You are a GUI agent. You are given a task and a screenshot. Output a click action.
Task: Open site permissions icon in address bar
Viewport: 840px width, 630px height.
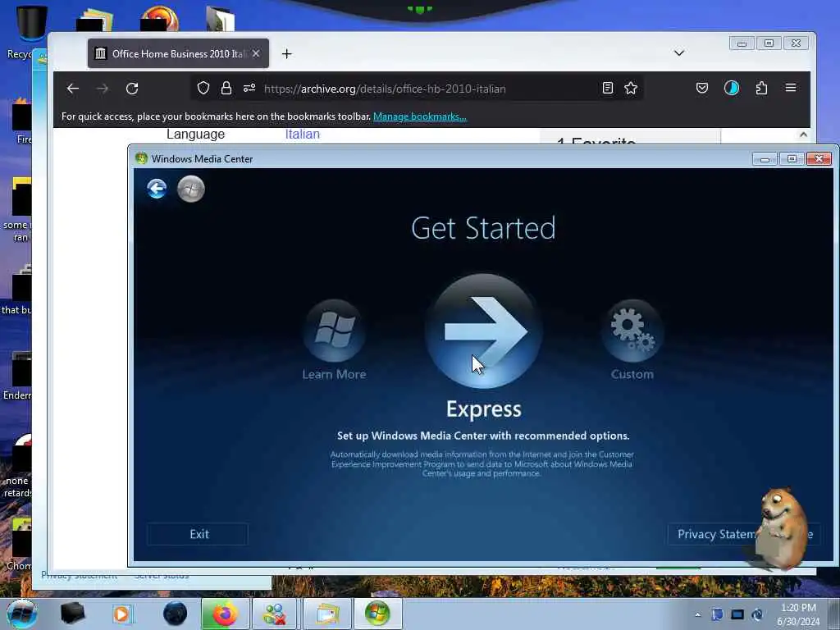(249, 89)
